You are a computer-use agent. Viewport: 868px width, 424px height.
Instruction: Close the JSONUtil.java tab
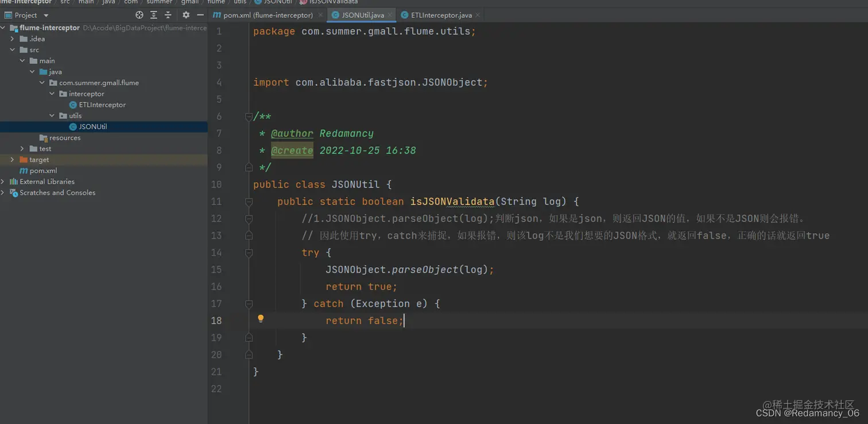pyautogui.click(x=390, y=15)
